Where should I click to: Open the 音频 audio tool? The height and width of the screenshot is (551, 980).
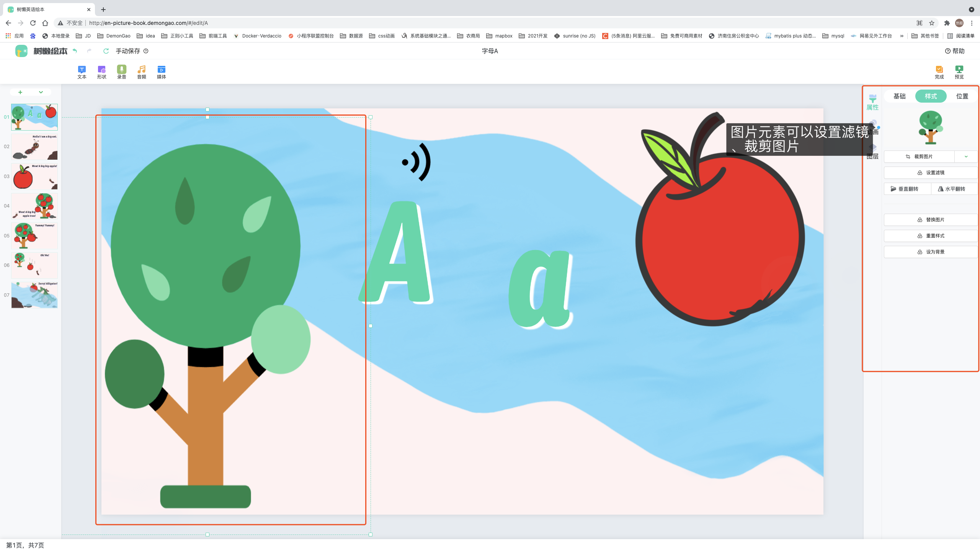[x=142, y=72]
